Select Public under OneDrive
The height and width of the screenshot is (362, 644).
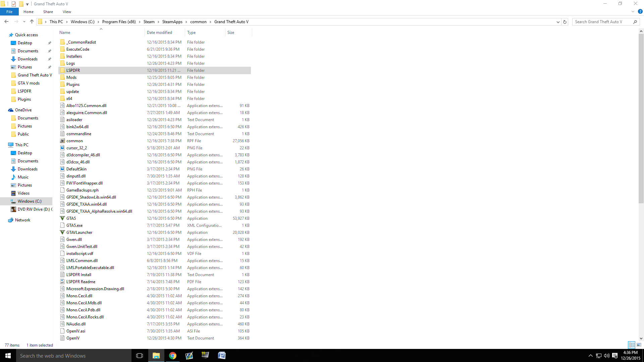click(x=23, y=134)
